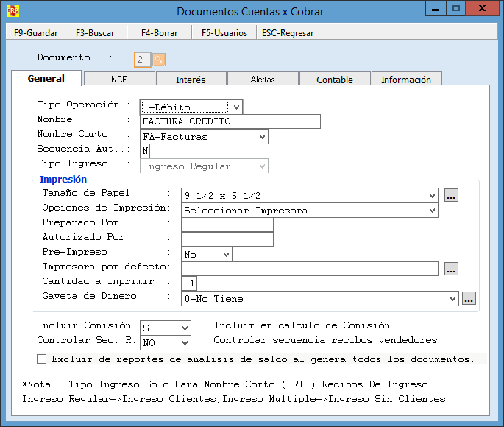504x427 pixels.
Task: Click browse button beside Gaveta de Dinero
Action: pos(469,298)
